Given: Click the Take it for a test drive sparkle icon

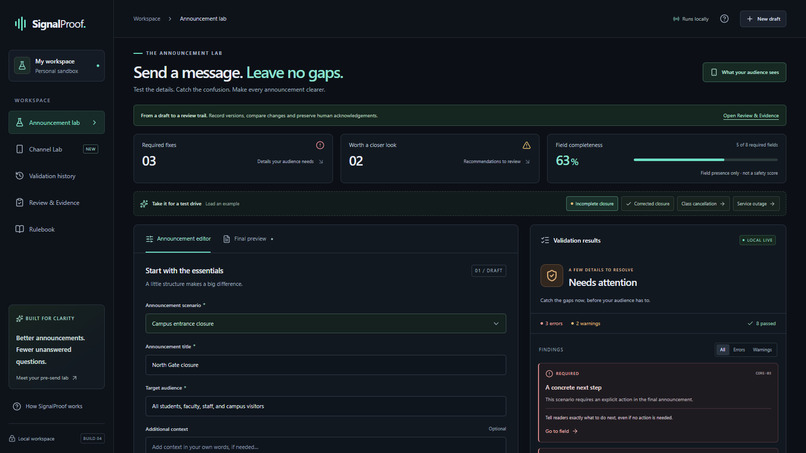Looking at the screenshot, I should pos(144,204).
